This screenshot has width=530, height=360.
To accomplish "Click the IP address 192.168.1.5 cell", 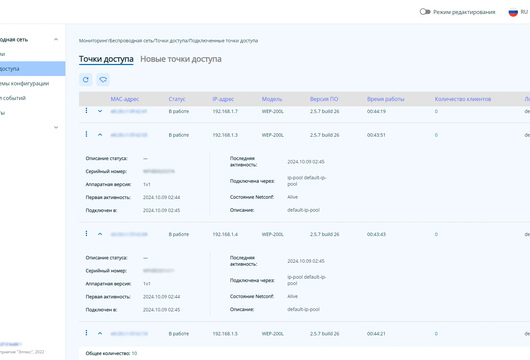I will point(225,334).
